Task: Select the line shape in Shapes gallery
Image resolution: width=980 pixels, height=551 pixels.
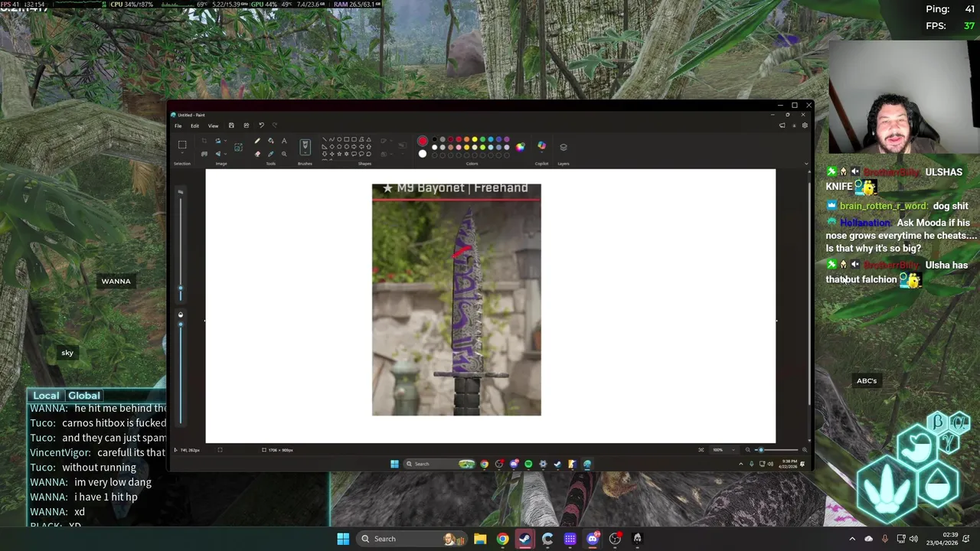Action: click(x=325, y=140)
